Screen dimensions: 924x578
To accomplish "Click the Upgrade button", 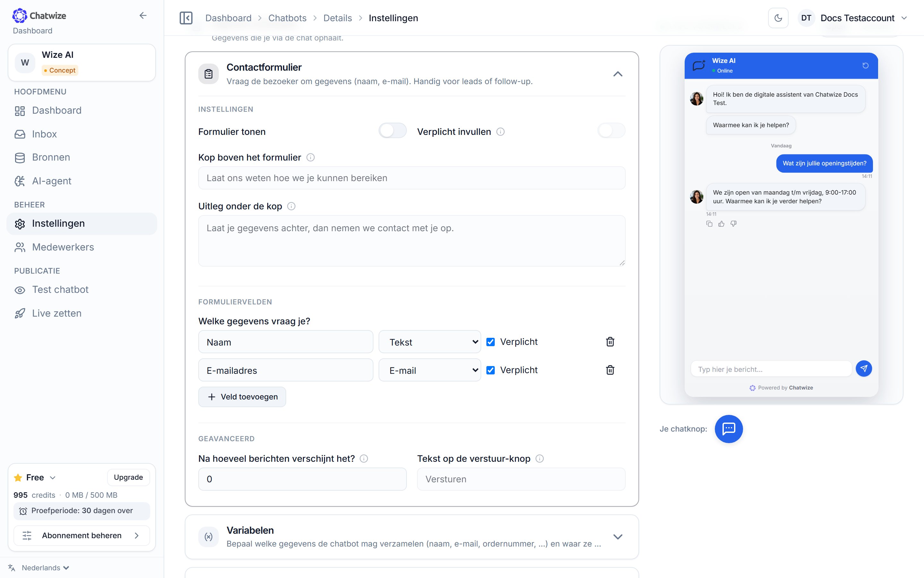I will click(128, 477).
